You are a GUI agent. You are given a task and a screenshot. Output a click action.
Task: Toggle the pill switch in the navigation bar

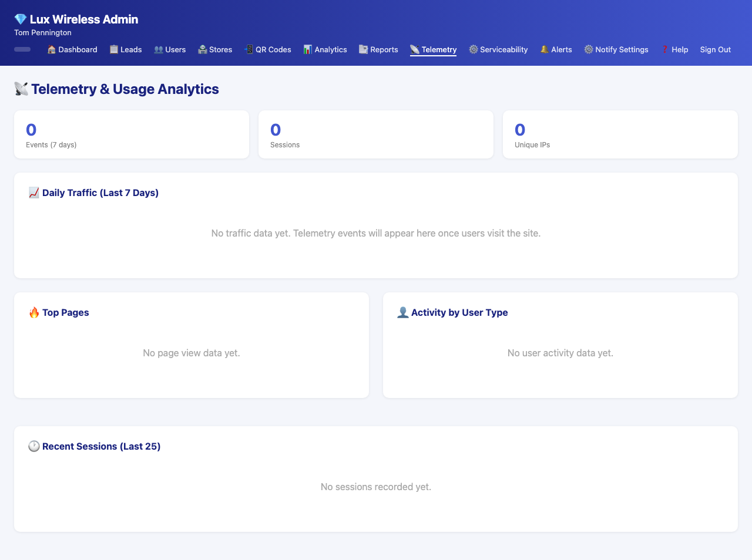pos(22,49)
